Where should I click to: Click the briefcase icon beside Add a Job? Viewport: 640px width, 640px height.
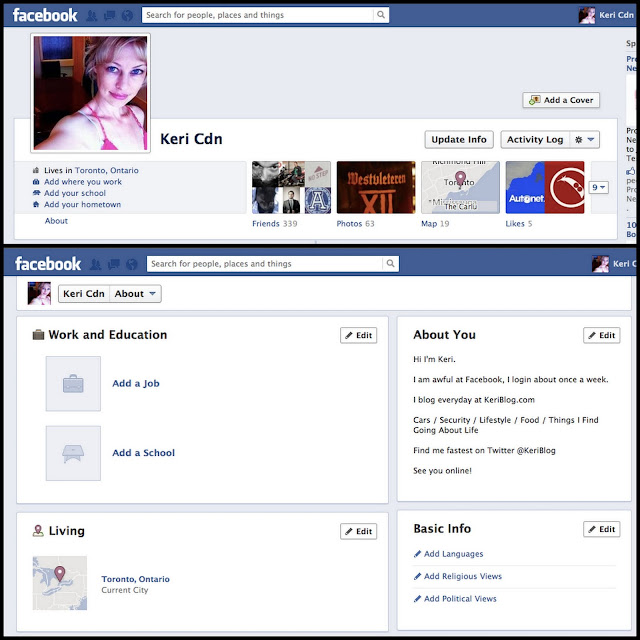click(73, 384)
